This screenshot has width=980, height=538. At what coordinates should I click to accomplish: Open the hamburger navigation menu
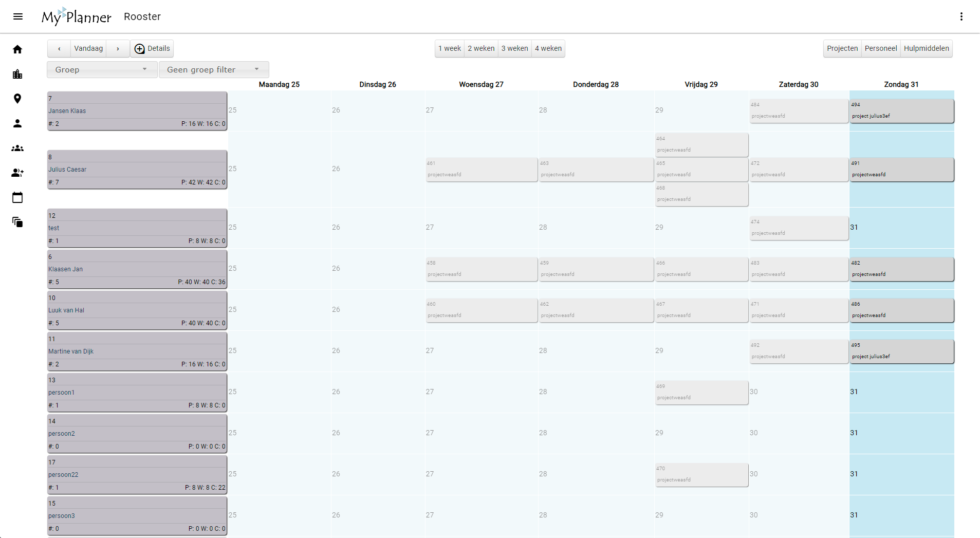point(18,16)
